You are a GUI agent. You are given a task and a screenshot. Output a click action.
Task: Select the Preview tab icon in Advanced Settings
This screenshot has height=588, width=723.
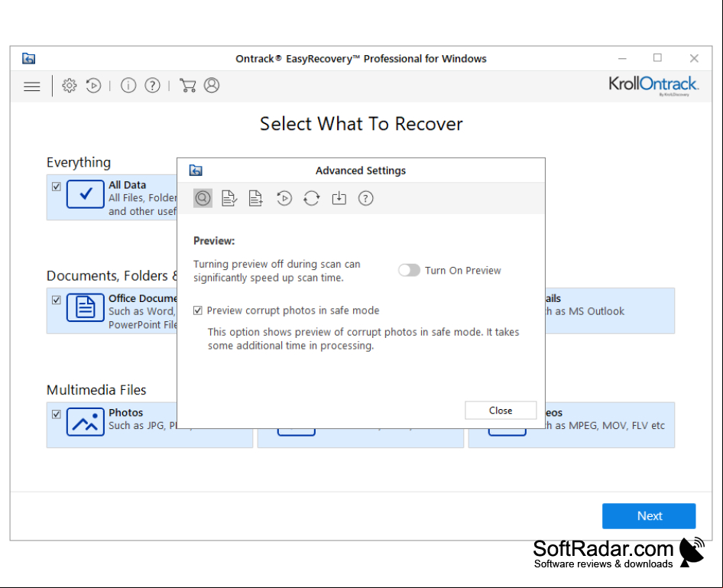click(x=203, y=198)
